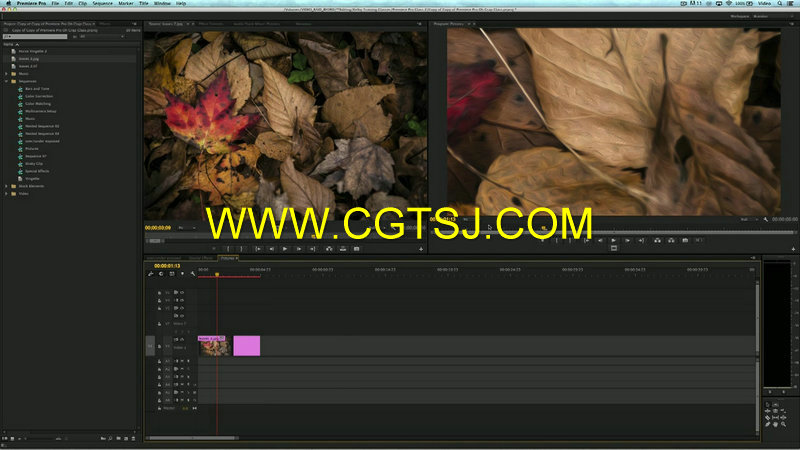
Task: Open the Source monitor zoom level dropdown
Action: [x=187, y=228]
